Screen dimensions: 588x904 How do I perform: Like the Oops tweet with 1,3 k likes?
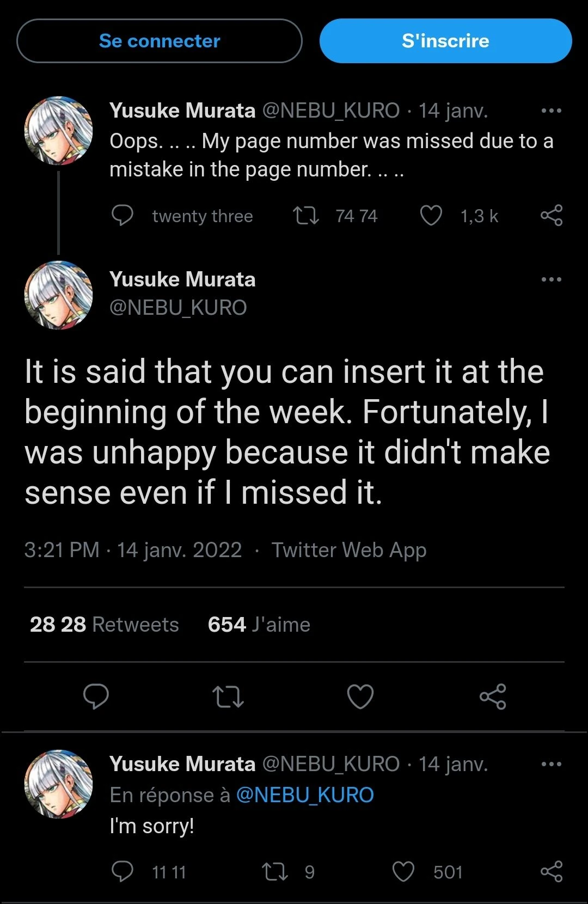(x=431, y=216)
